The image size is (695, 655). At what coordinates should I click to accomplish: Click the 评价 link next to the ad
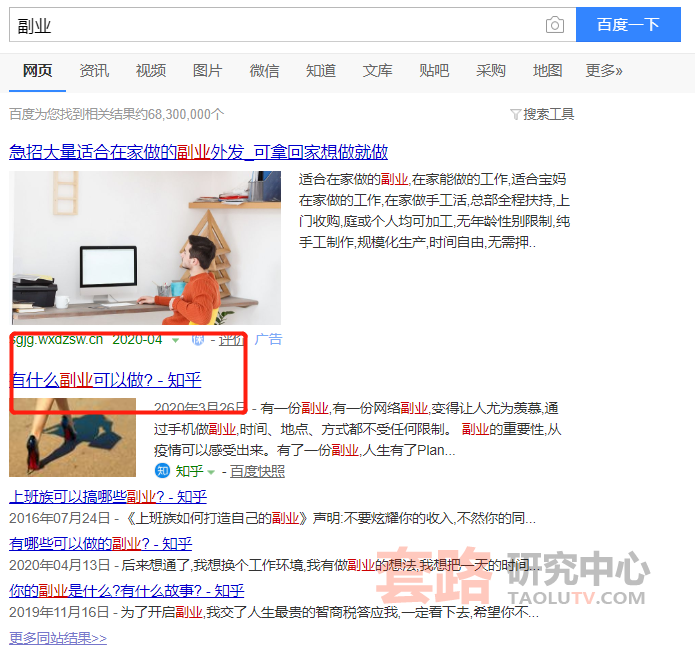pyautogui.click(x=231, y=340)
